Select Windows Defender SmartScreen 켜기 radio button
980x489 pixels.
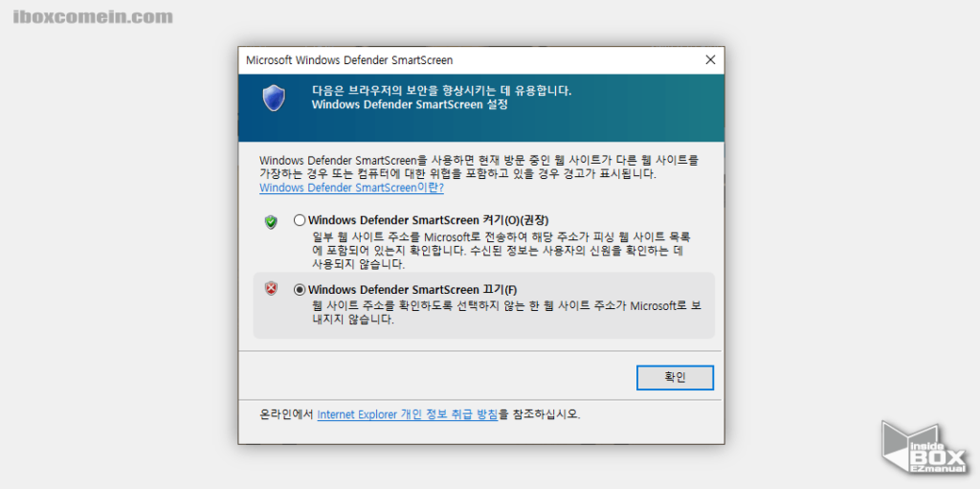pyautogui.click(x=300, y=220)
